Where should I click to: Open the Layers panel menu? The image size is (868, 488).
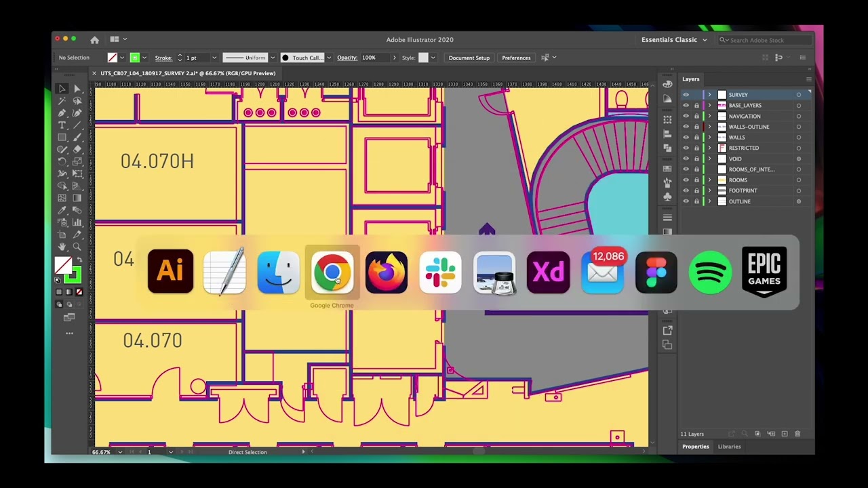click(808, 79)
